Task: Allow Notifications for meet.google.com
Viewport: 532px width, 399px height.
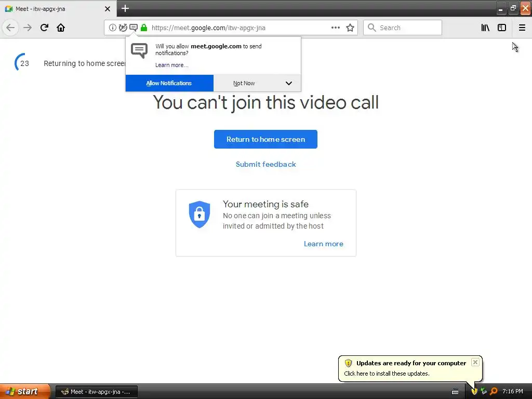Action: click(x=169, y=83)
